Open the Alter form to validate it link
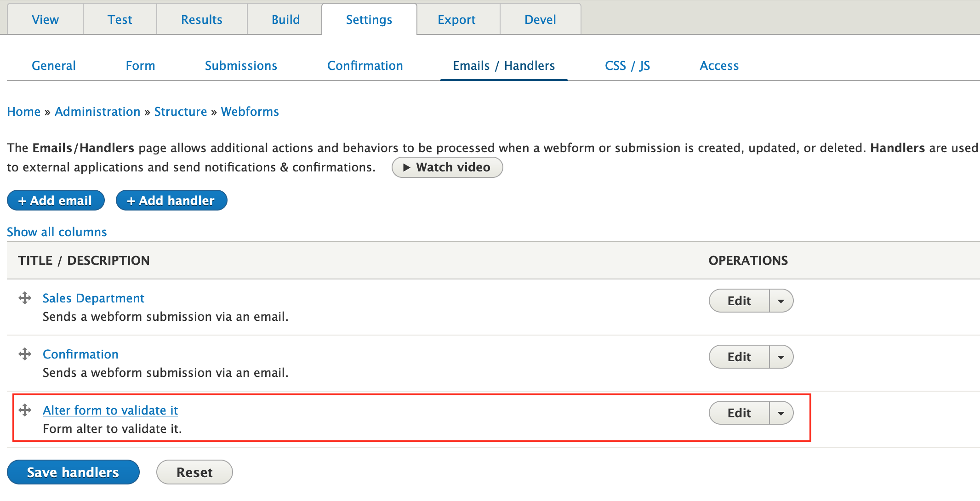 click(x=110, y=410)
